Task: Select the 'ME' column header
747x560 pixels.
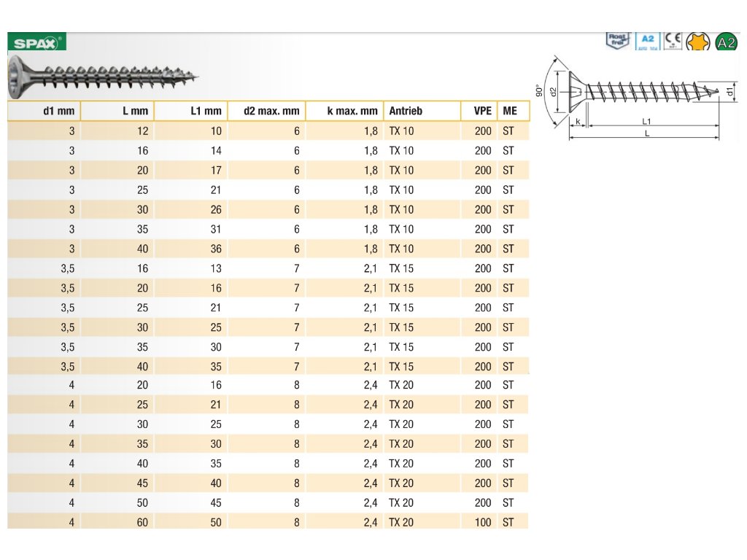Action: pos(513,111)
